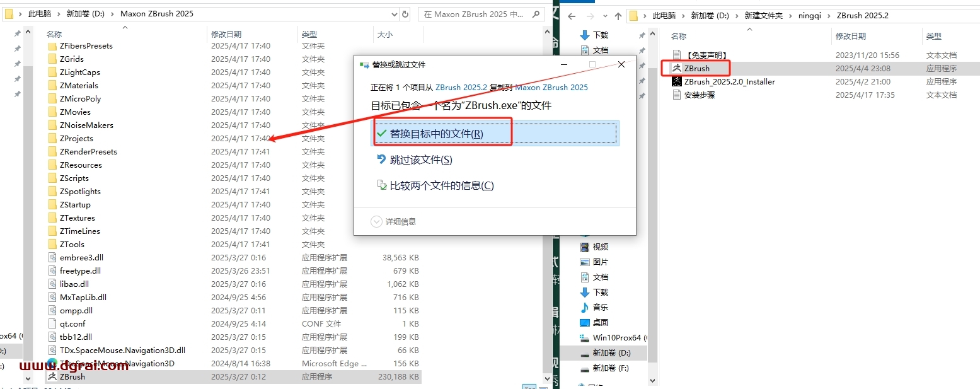Select the ZBrush_2025.2.0_Installer icon
This screenshot has width=980, height=389.
(677, 81)
